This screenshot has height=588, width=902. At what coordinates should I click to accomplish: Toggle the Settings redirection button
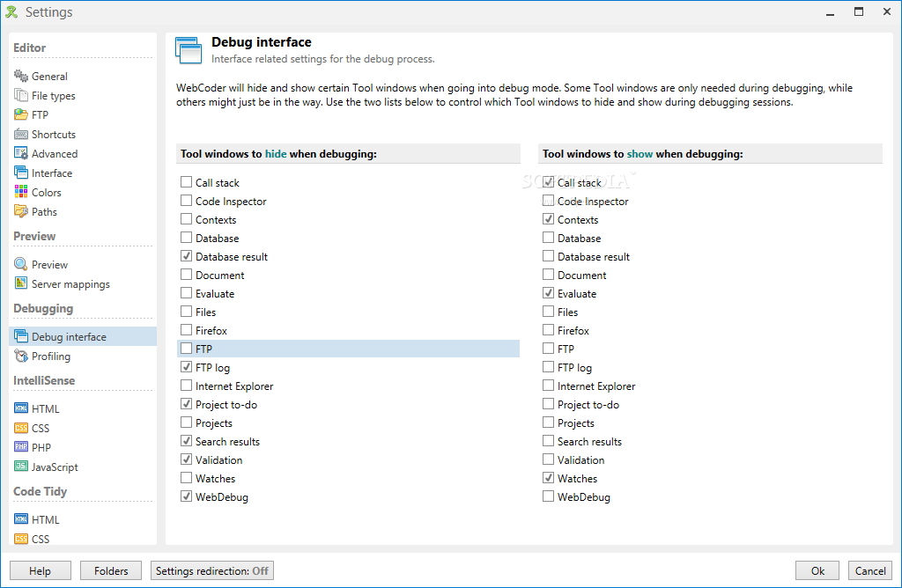[212, 570]
